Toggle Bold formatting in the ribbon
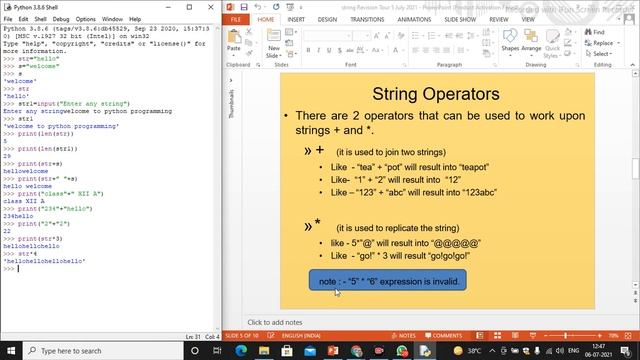The image size is (640, 360). click(308, 50)
